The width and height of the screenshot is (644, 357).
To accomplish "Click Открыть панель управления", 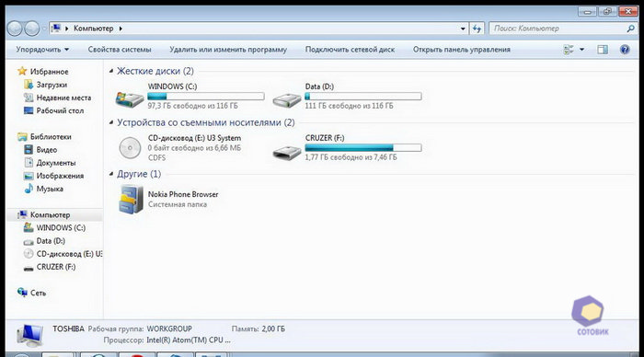I will (x=462, y=50).
